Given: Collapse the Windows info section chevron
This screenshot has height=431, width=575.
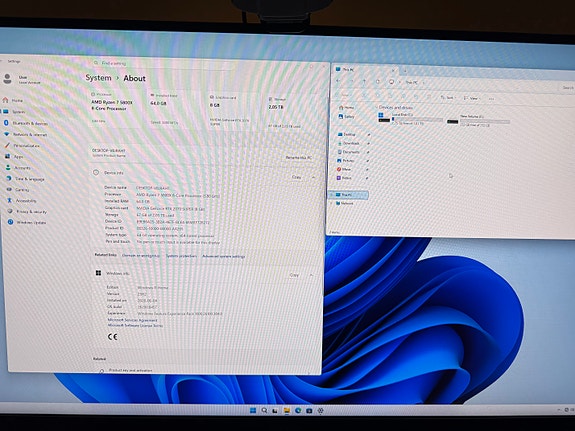Looking at the screenshot, I should pyautogui.click(x=311, y=275).
